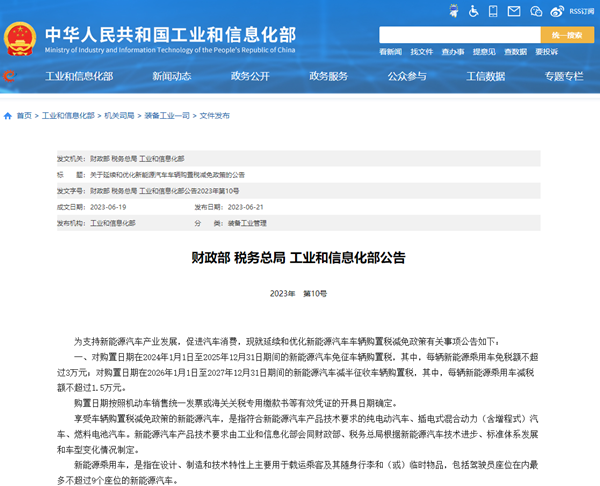Open the wheelchair accessibility icon
Screen dimensions: 600x486
473,11
